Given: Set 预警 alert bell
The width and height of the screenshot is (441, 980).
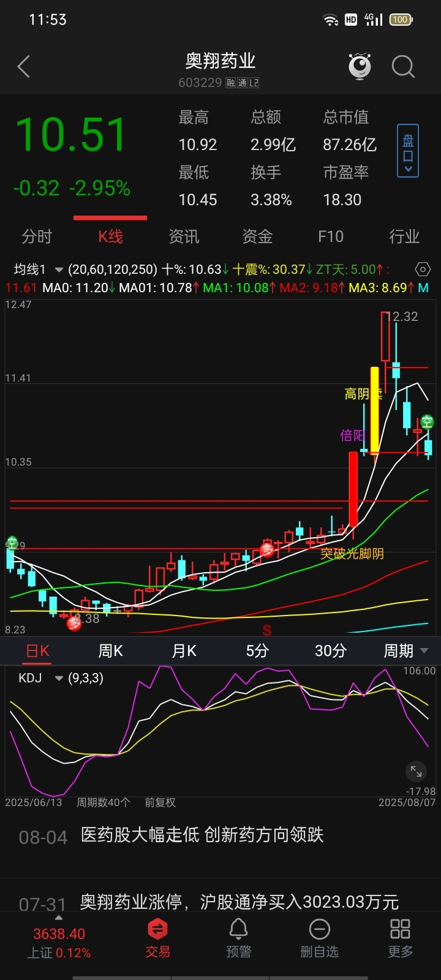Looking at the screenshot, I should [239, 938].
